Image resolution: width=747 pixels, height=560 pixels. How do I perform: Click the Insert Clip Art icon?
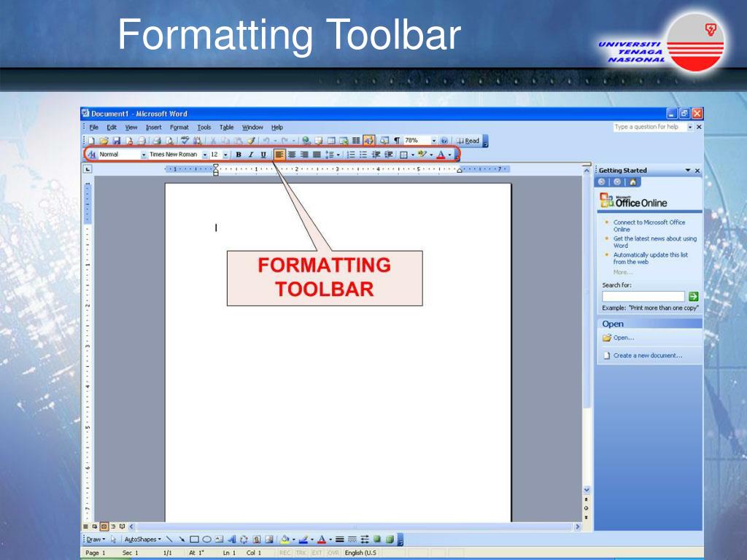[x=257, y=539]
